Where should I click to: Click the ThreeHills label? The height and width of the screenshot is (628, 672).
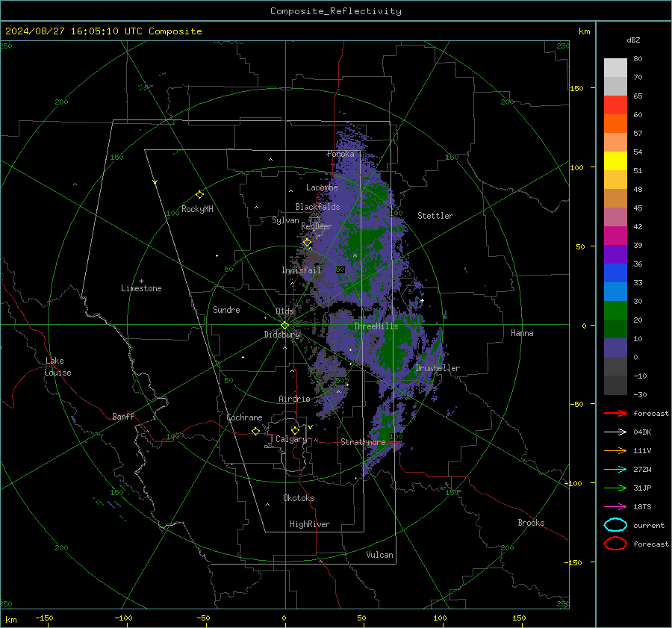point(376,326)
